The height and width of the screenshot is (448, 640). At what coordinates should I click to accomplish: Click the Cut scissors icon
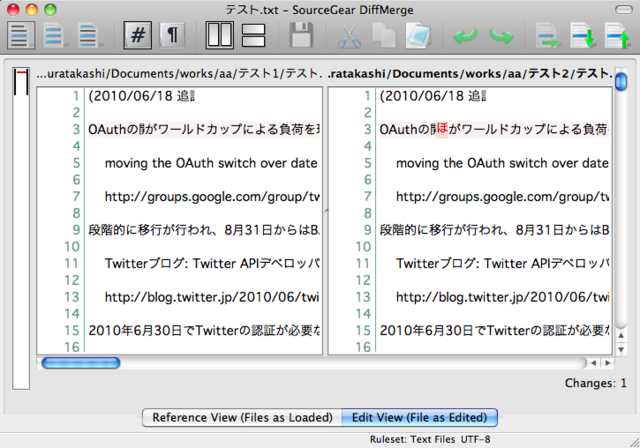349,36
